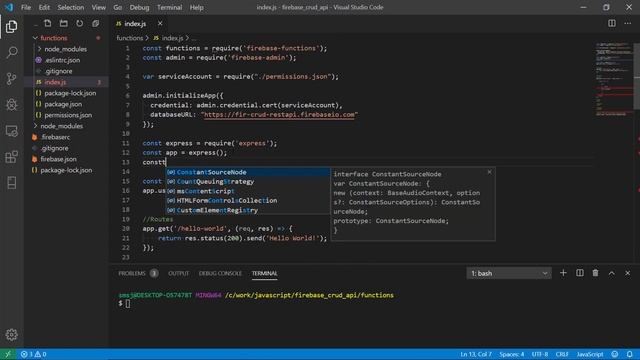Refresh the explorer file tree
The width and height of the screenshot is (640, 360).
(x=80, y=24)
